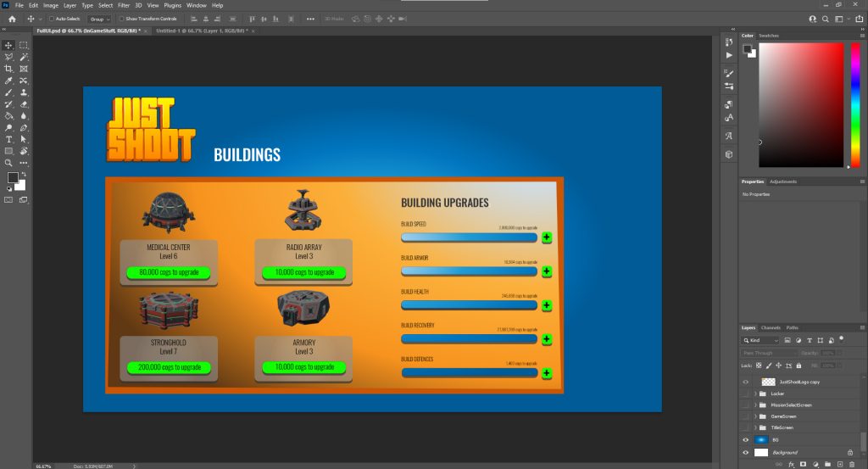Image resolution: width=868 pixels, height=469 pixels.
Task: Open the Filter menu
Action: click(124, 5)
